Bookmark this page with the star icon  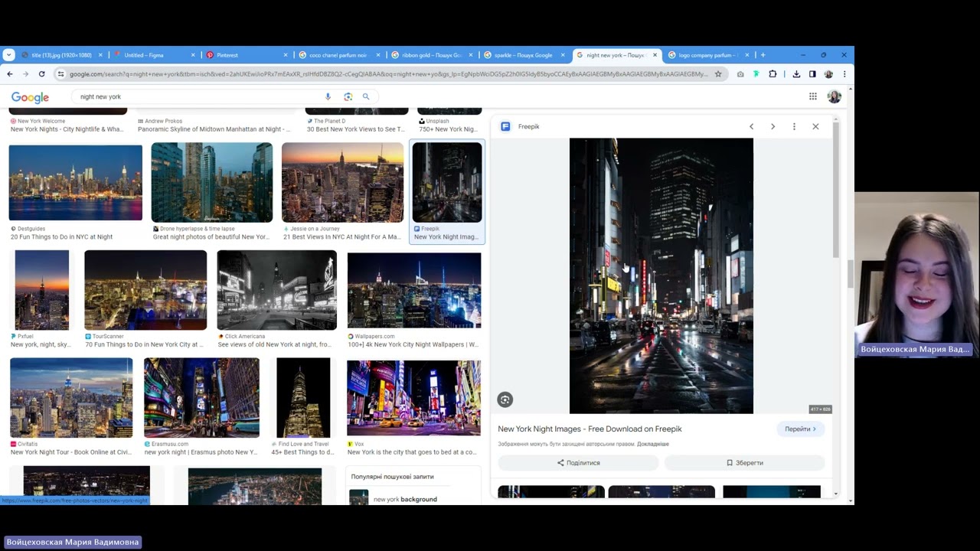(718, 74)
